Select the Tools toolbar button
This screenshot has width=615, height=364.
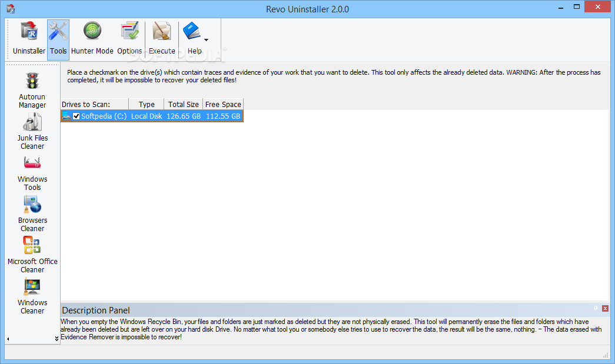[58, 39]
